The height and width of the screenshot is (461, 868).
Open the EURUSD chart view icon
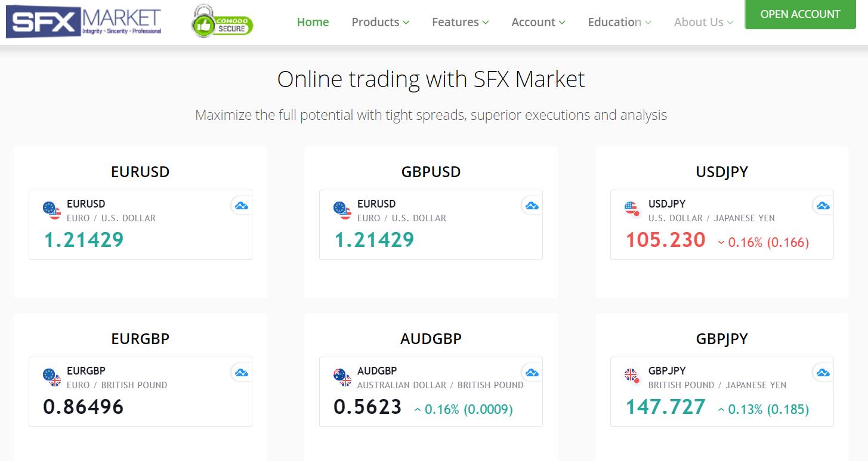tap(241, 205)
